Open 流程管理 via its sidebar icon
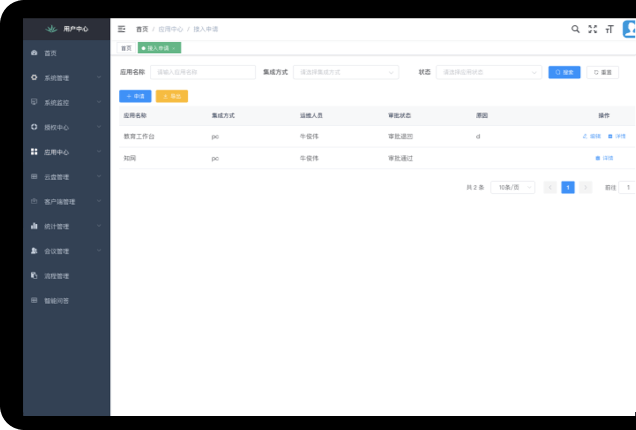636x430 pixels. pyautogui.click(x=34, y=275)
